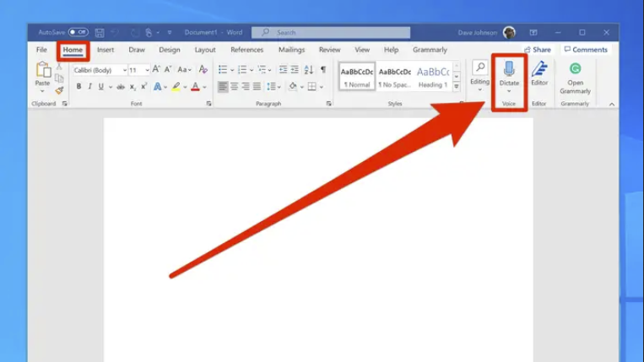
Task: Click the Multilevel List icon
Action: [262, 69]
